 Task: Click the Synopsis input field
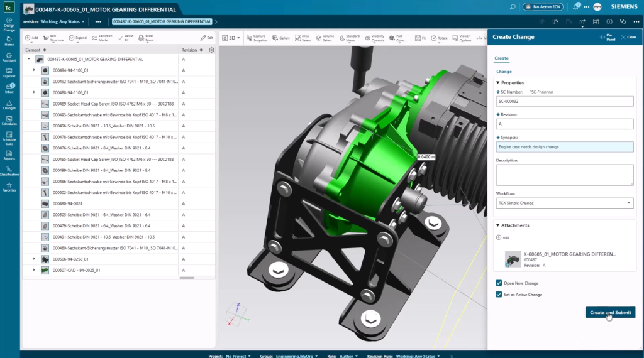[x=565, y=147]
